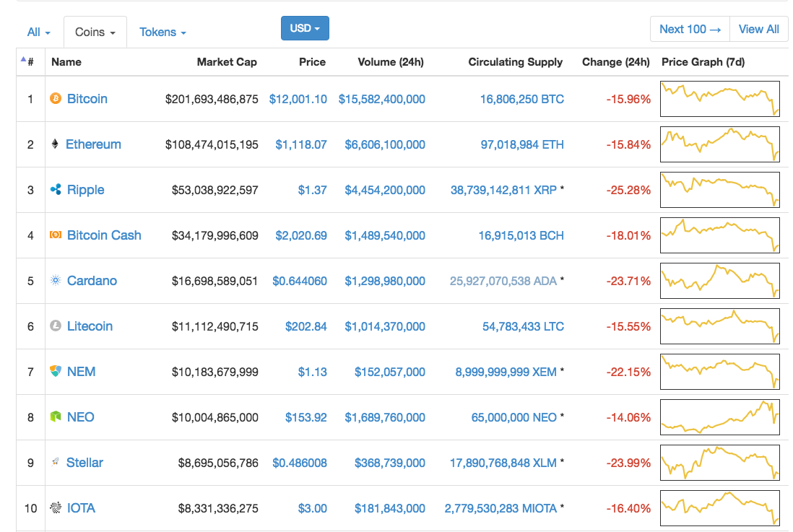Click the Litecoin logo icon
The height and width of the screenshot is (532, 793).
pyautogui.click(x=56, y=326)
